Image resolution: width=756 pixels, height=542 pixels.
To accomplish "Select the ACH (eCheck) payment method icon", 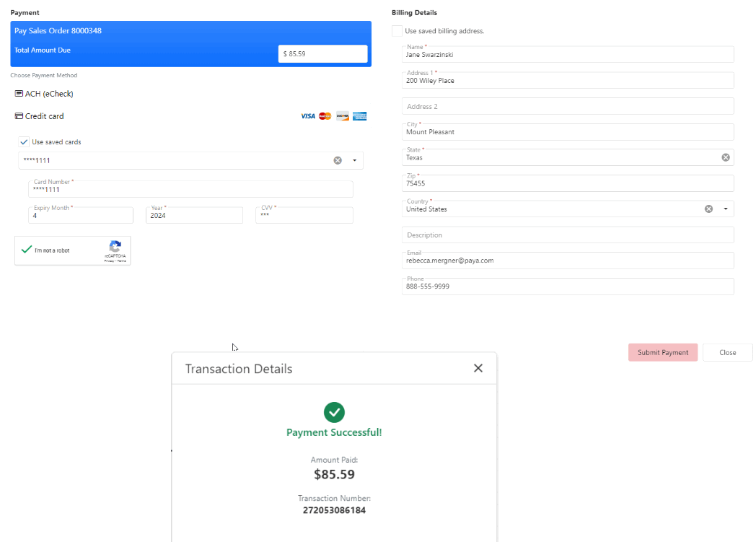I will (18, 93).
